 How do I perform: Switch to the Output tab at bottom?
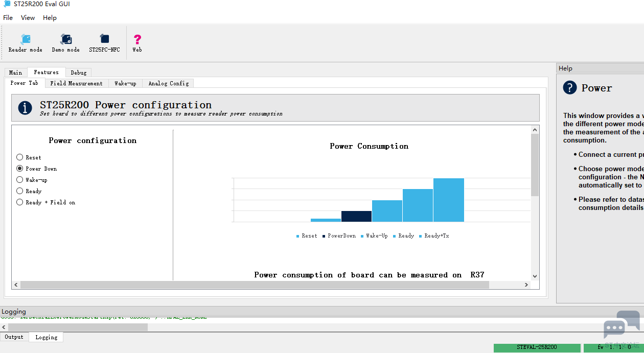tap(14, 337)
